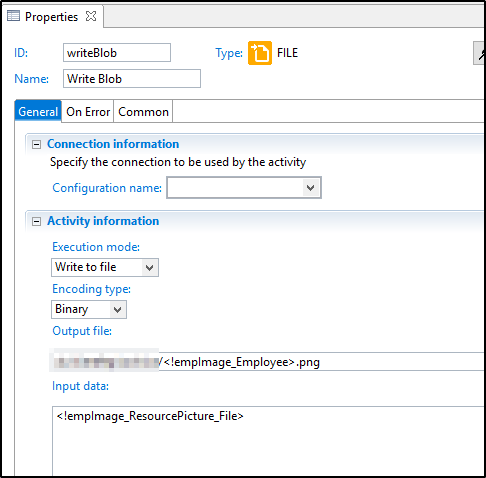This screenshot has height=478, width=486.
Task: Click the Activity information heading
Action: coord(103,221)
